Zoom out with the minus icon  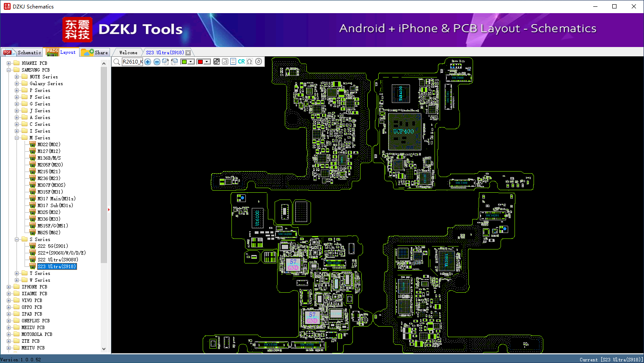click(157, 62)
